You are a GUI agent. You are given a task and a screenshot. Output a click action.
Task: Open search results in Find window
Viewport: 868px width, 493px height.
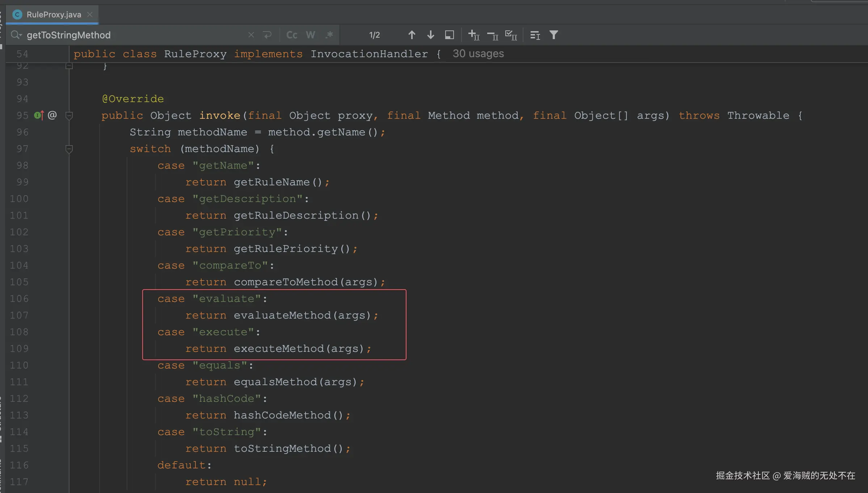(x=449, y=35)
